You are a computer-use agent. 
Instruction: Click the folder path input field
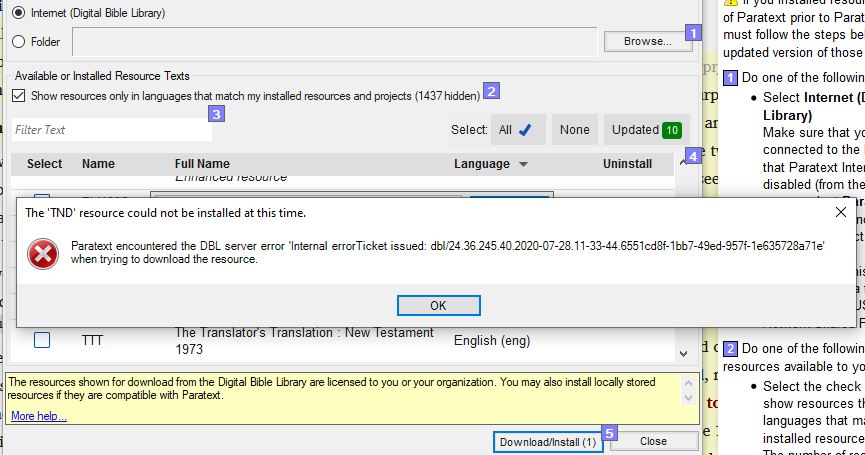[334, 41]
